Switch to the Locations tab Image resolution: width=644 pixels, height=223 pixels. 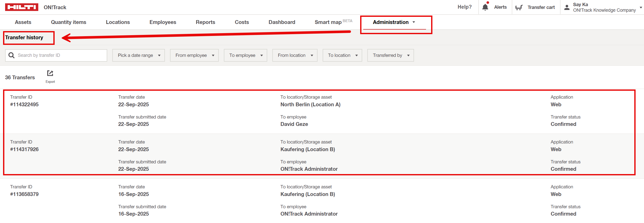(x=118, y=22)
